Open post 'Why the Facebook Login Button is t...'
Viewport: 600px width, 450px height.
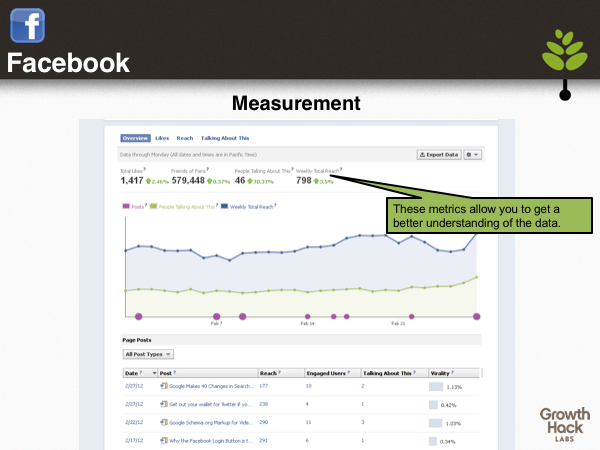(211, 441)
